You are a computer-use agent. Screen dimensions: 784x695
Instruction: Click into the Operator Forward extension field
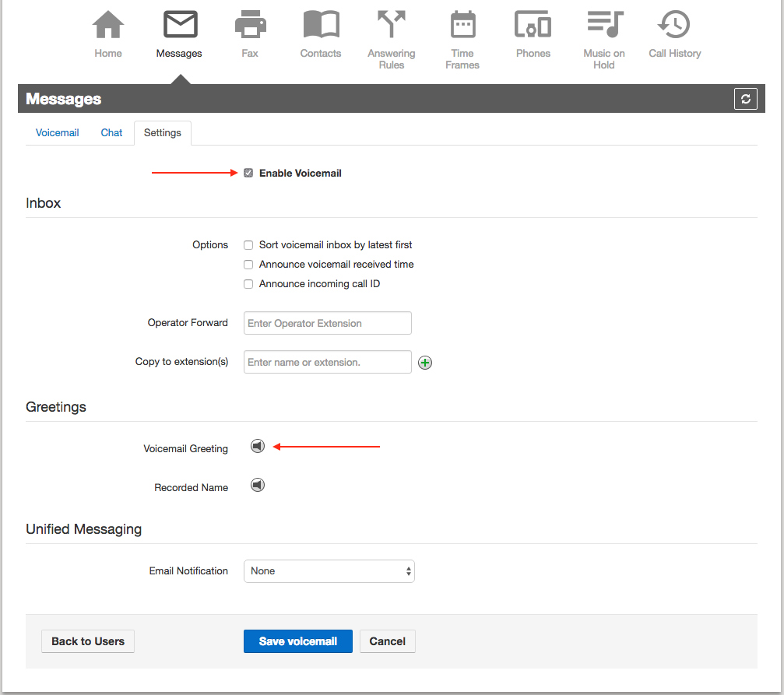pos(327,323)
